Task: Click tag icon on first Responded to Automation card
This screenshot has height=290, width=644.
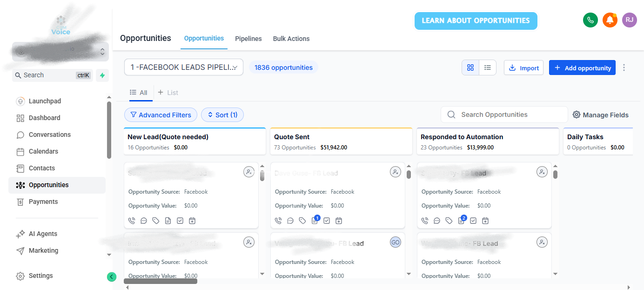Action: [449, 221]
